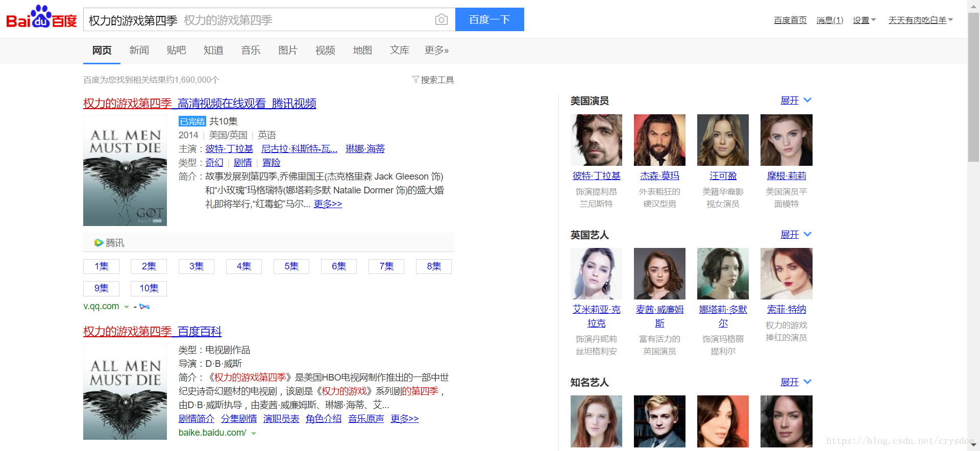
Task: Click the Baidu logo
Action: [x=41, y=17]
